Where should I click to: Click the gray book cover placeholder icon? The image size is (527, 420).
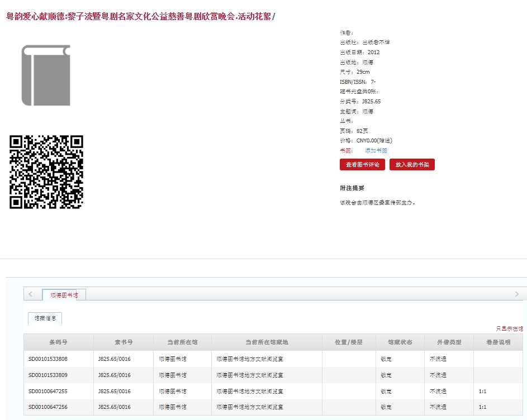click(46, 75)
